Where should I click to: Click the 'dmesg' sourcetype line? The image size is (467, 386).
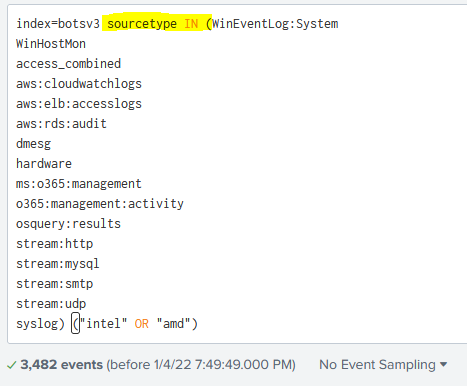(x=33, y=144)
